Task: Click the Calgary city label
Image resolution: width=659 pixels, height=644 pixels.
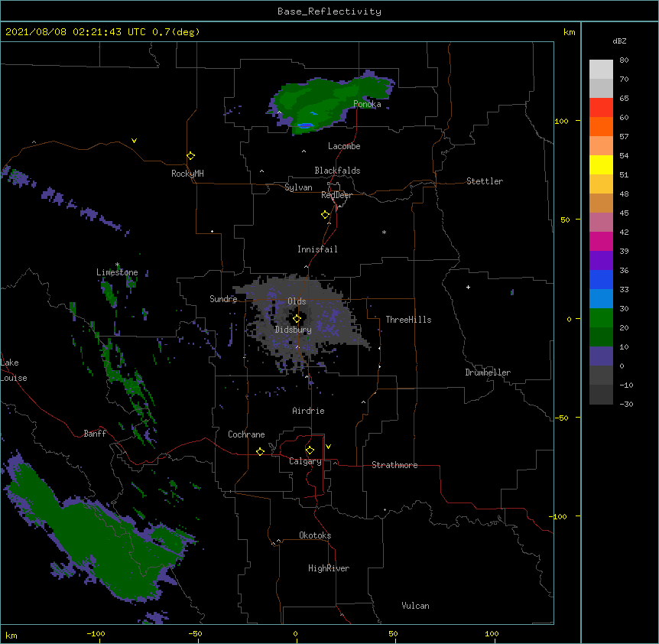Action: 306,461
